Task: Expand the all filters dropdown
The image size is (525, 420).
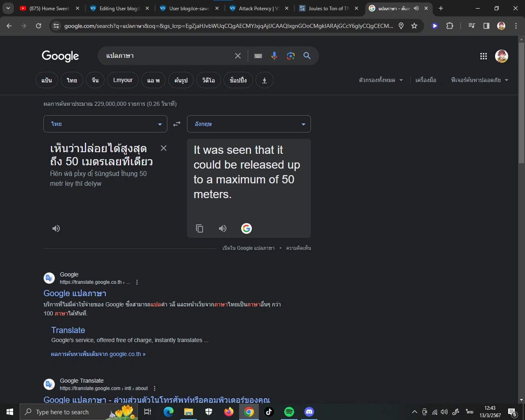Action: tap(381, 80)
